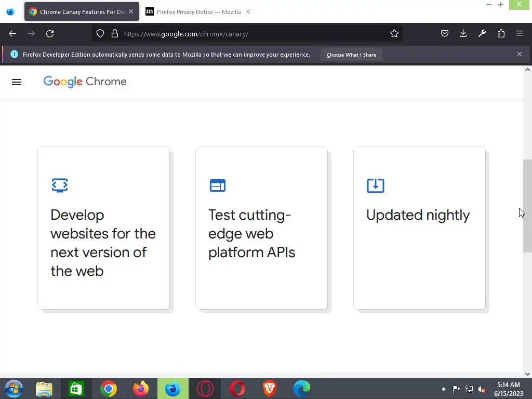The height and width of the screenshot is (399, 532).
Task: Open the Windows Start menu
Action: [14, 389]
